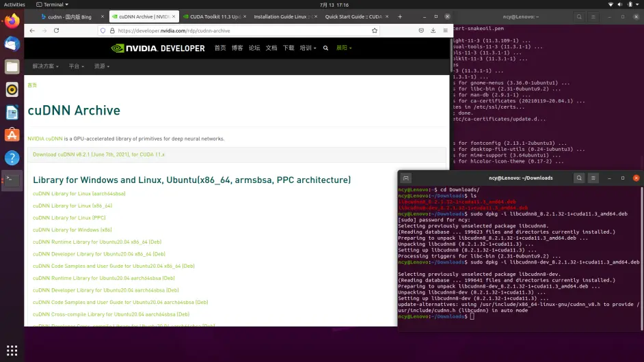Select Terminal icon in the dock
The height and width of the screenshot is (362, 644).
[x=12, y=180]
